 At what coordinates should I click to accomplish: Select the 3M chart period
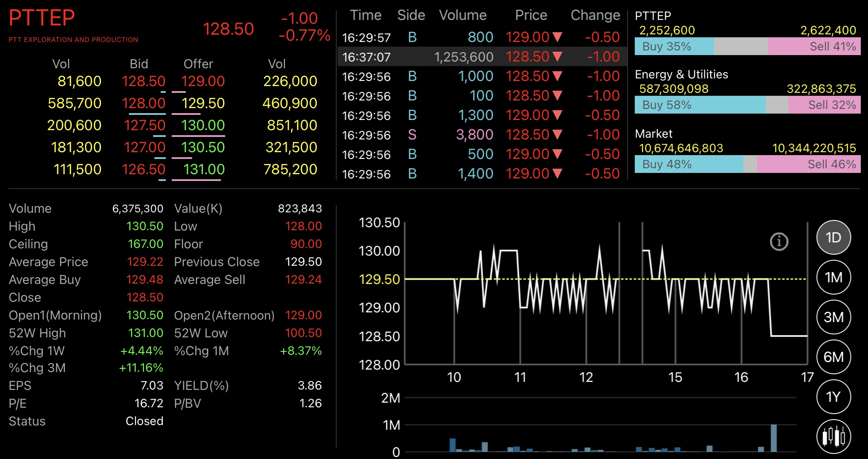833,317
